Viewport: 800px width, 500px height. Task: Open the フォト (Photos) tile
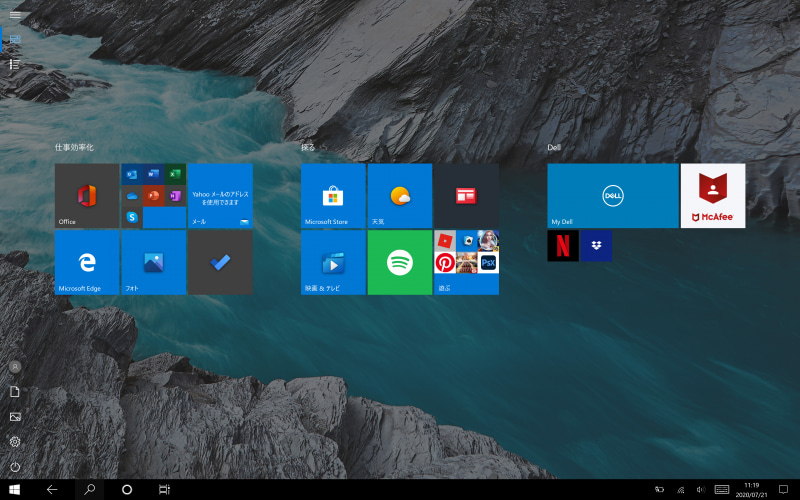tap(154, 262)
